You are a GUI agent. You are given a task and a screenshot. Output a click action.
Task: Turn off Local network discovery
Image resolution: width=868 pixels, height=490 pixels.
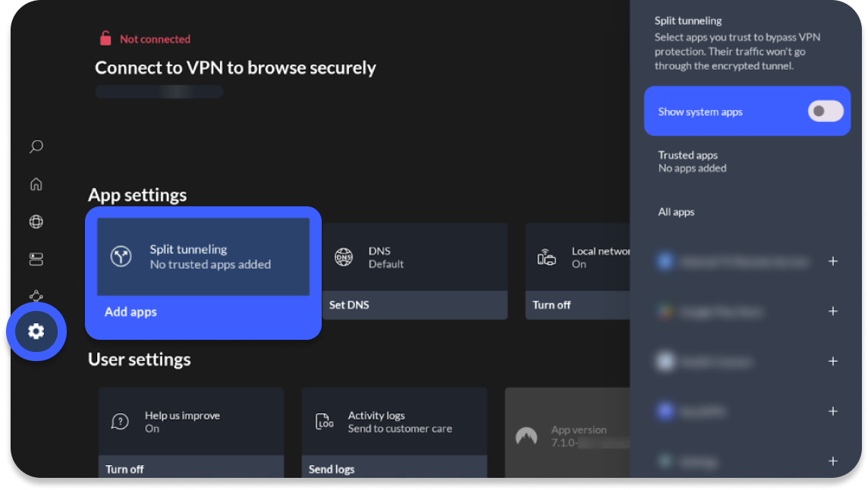coord(552,305)
